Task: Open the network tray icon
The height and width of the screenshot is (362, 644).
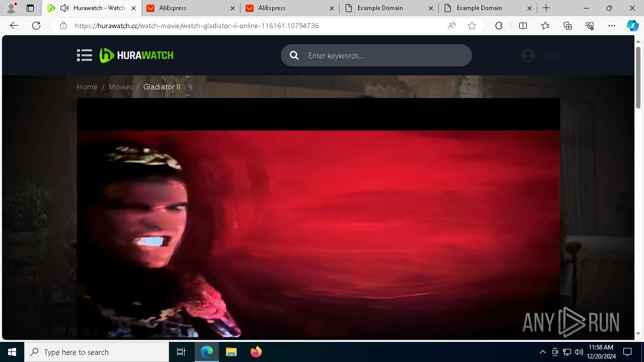Action: (567, 352)
